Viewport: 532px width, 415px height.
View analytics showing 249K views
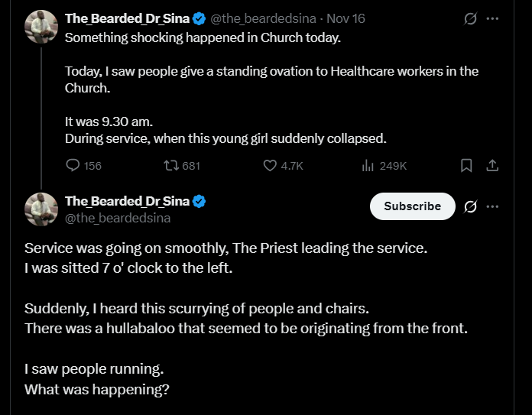coord(367,165)
